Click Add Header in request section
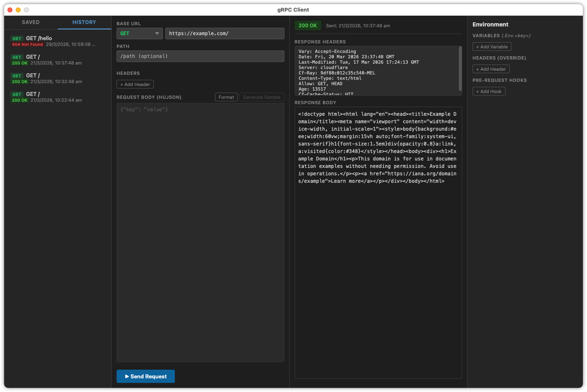The height and width of the screenshot is (392, 587). click(135, 84)
